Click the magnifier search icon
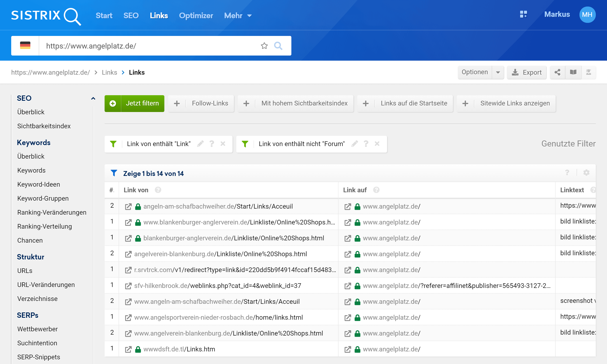607x364 pixels. [x=278, y=46]
